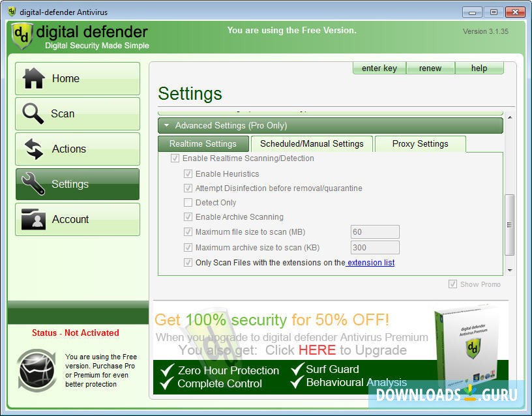Screen dimensions: 532x416
Task: Open the extension list link
Action: [x=370, y=263]
